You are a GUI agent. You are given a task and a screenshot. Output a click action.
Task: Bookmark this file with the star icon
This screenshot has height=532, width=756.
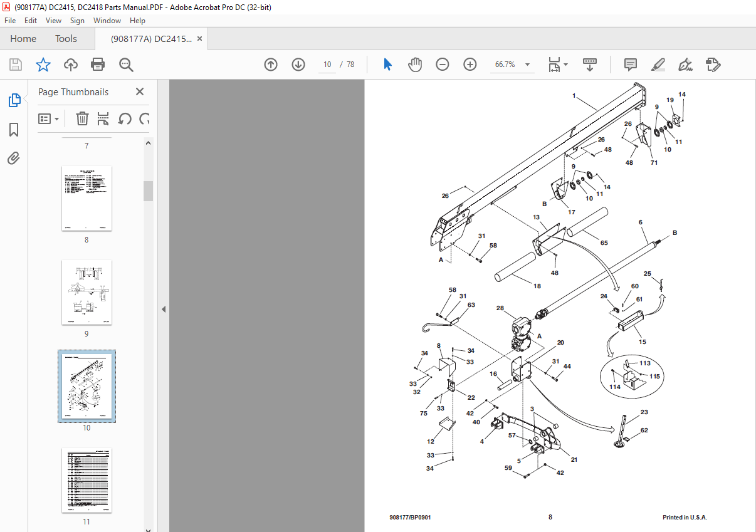(x=43, y=65)
